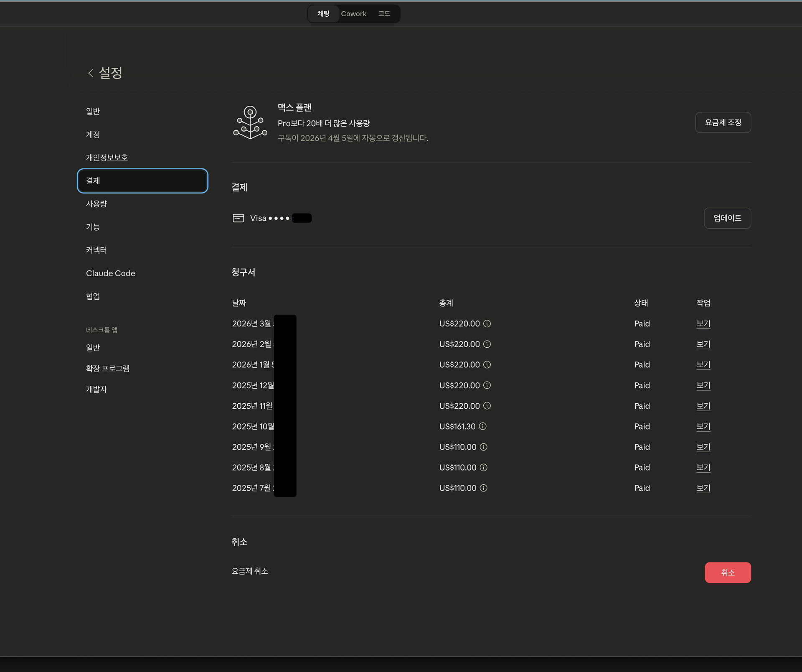802x672 pixels.
Task: Click info icon next to March 2026 US$220.00
Action: (x=487, y=323)
